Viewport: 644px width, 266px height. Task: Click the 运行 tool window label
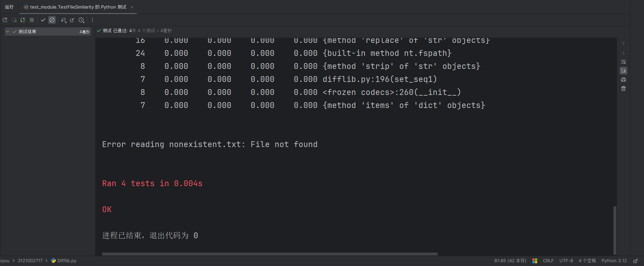point(9,7)
